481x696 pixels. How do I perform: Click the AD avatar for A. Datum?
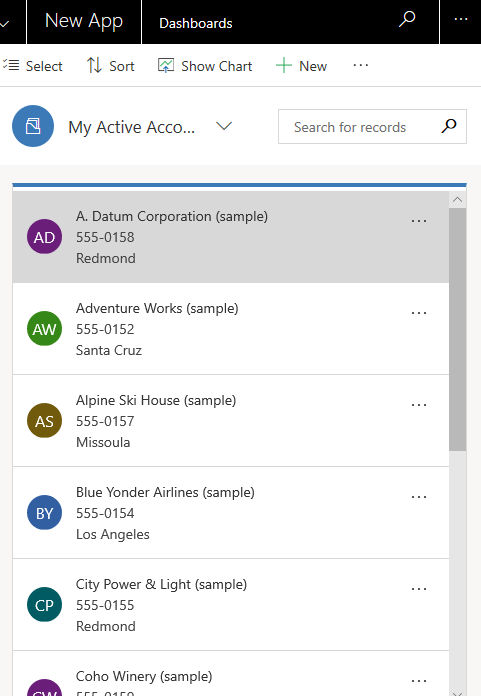[44, 237]
